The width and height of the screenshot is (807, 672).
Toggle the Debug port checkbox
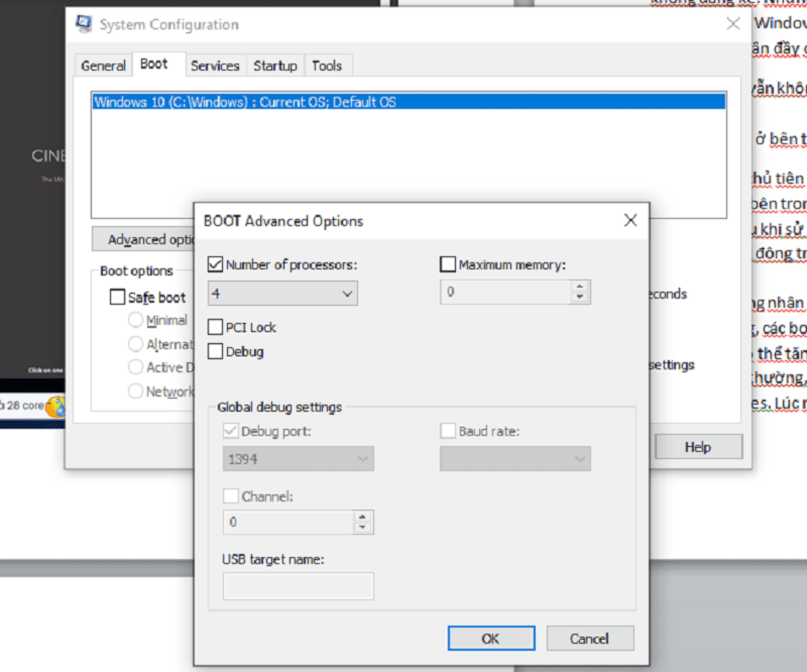click(231, 431)
